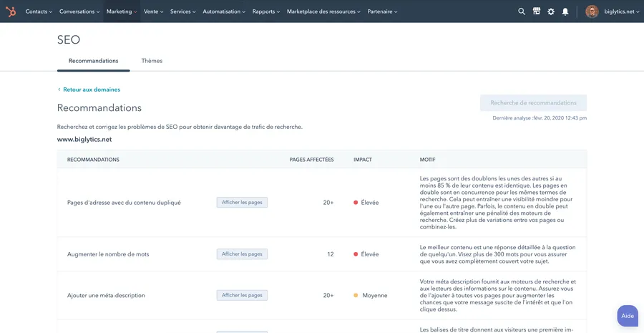644x333 pixels.
Task: Click the RECOMMANDATIONS column header
Action: click(93, 160)
